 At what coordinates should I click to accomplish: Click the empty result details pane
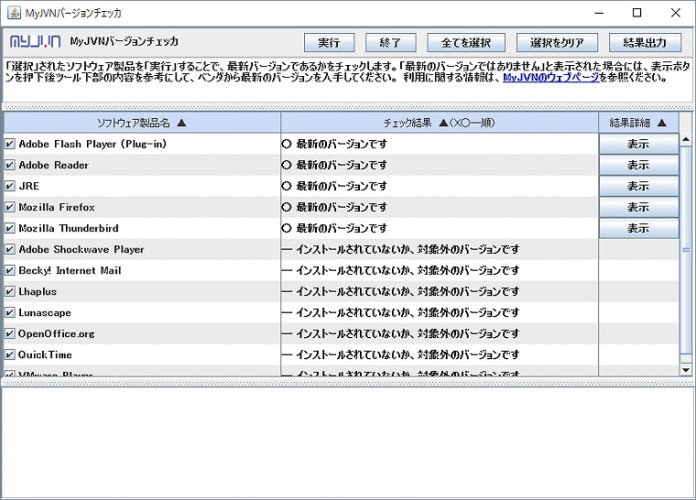pyautogui.click(x=348, y=442)
